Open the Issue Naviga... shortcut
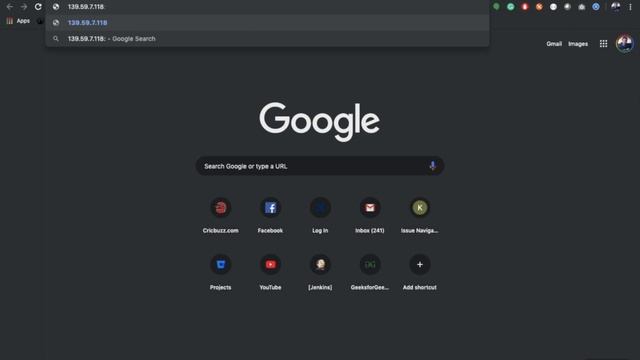This screenshot has height=360, width=640. click(420, 216)
